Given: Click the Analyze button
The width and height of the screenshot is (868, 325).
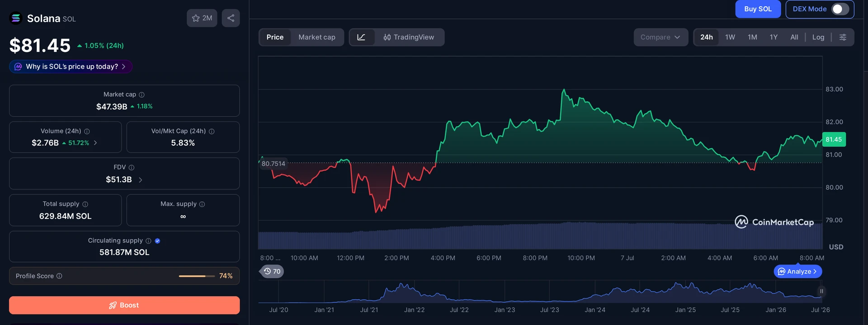Looking at the screenshot, I should click(x=798, y=271).
